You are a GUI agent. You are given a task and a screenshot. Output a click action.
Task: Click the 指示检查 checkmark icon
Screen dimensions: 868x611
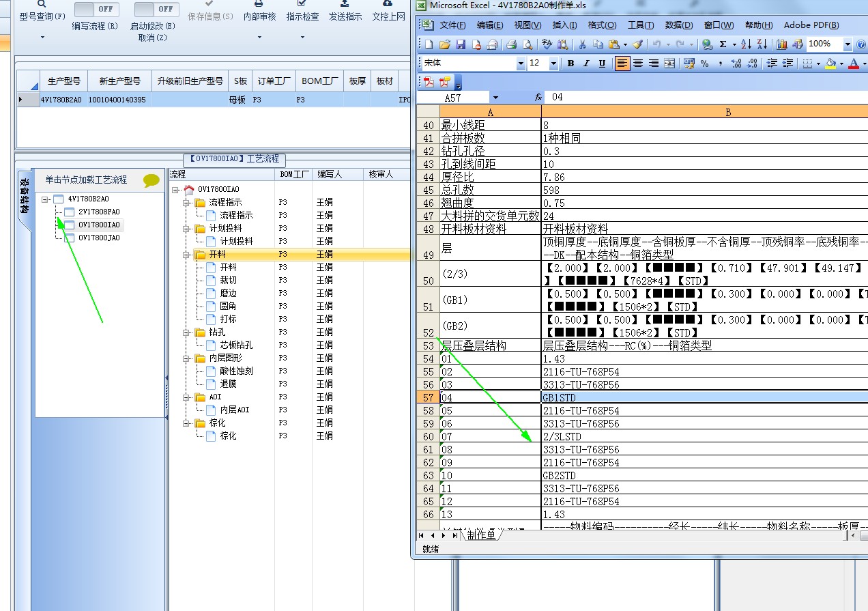[x=302, y=3]
